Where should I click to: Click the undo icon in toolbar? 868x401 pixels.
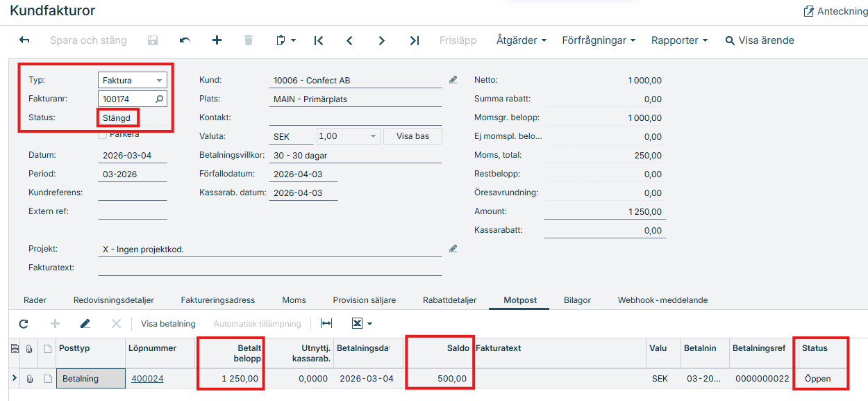click(185, 40)
